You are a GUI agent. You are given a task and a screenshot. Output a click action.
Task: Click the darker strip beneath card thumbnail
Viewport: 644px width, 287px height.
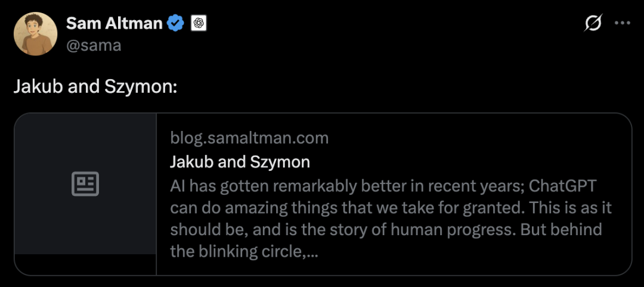coord(85,264)
